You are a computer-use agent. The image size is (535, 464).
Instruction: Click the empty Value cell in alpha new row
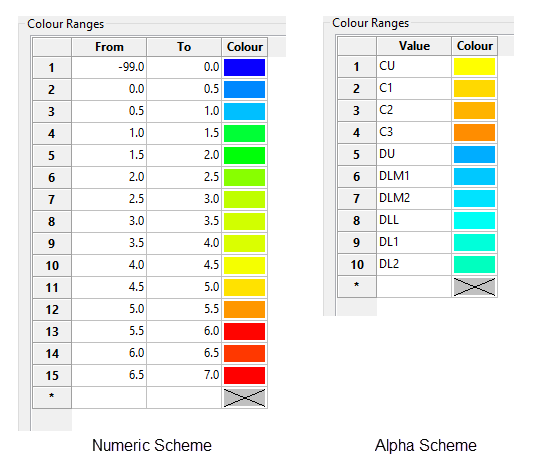[414, 286]
